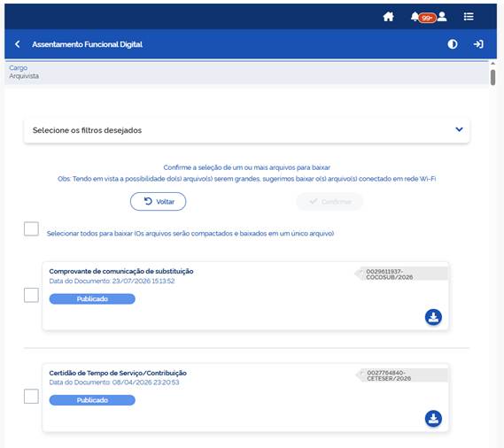This screenshot has width=504, height=448.
Task: Download the Certidão de Tempo de Serviço file
Action: [433, 419]
